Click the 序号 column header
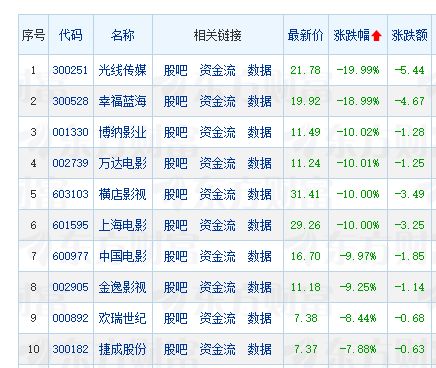Image resolution: width=436 pixels, height=368 pixels. pyautogui.click(x=33, y=35)
